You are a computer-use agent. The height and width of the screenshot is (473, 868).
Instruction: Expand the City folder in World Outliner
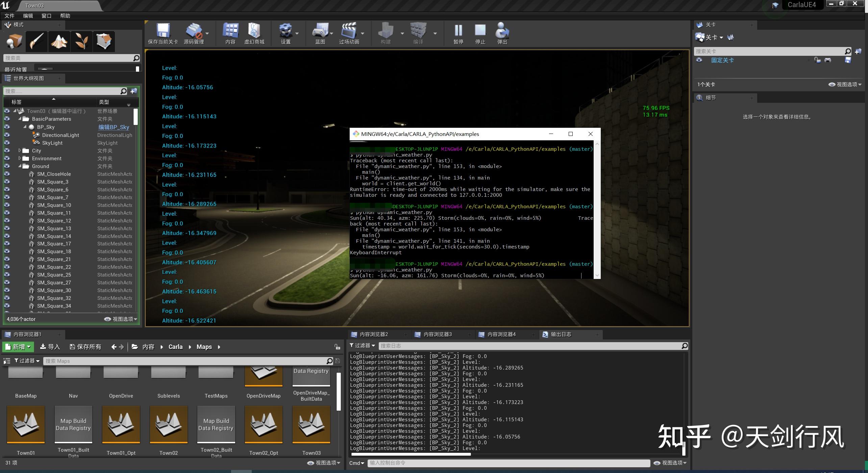pyautogui.click(x=20, y=150)
